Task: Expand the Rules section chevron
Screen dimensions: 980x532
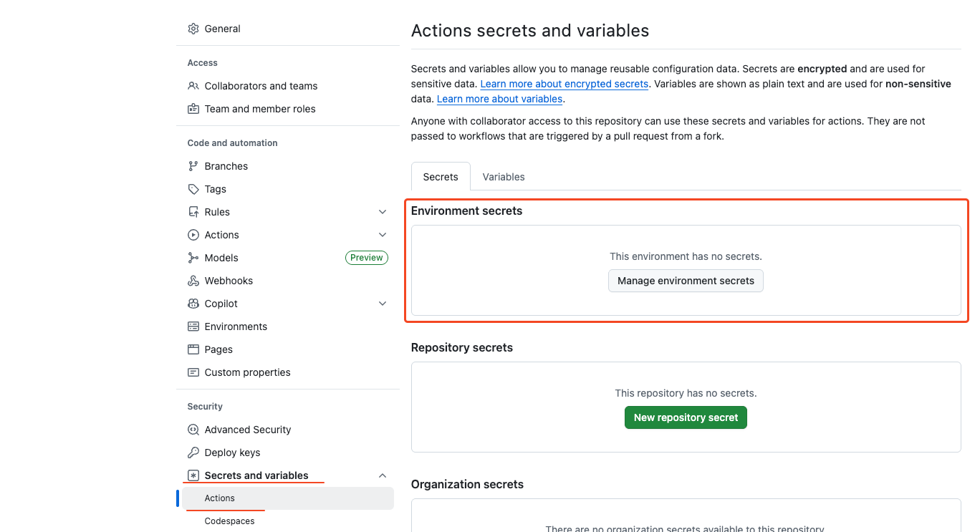Action: 383,212
